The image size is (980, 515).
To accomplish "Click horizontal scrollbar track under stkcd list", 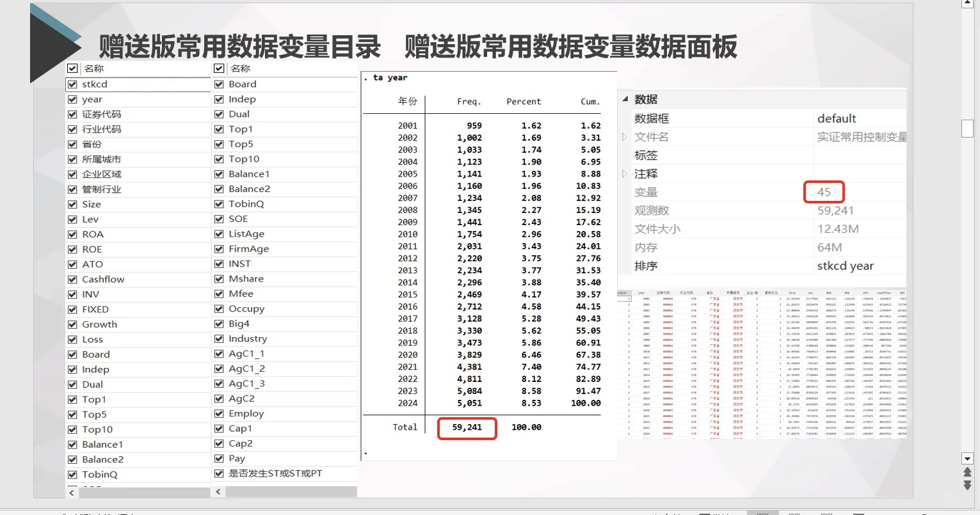I will point(143,493).
